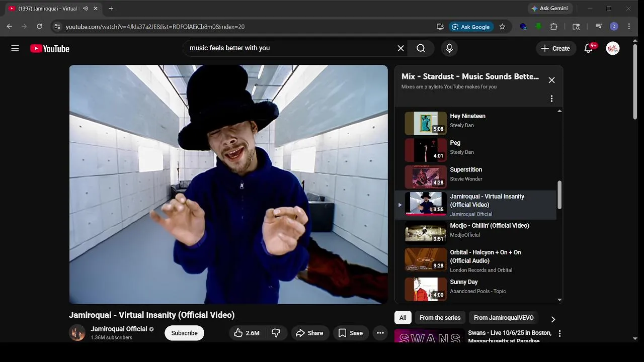Select the From the series chip
The image size is (644, 362).
(x=440, y=318)
